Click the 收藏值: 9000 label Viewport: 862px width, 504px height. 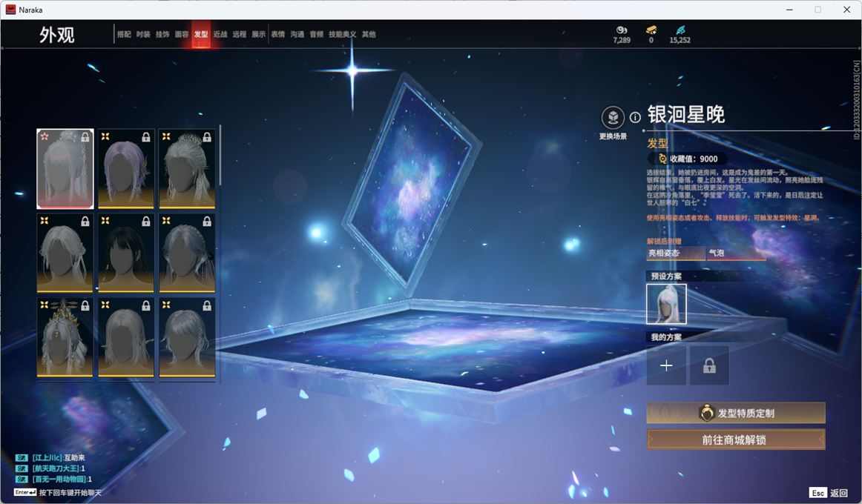(x=693, y=159)
